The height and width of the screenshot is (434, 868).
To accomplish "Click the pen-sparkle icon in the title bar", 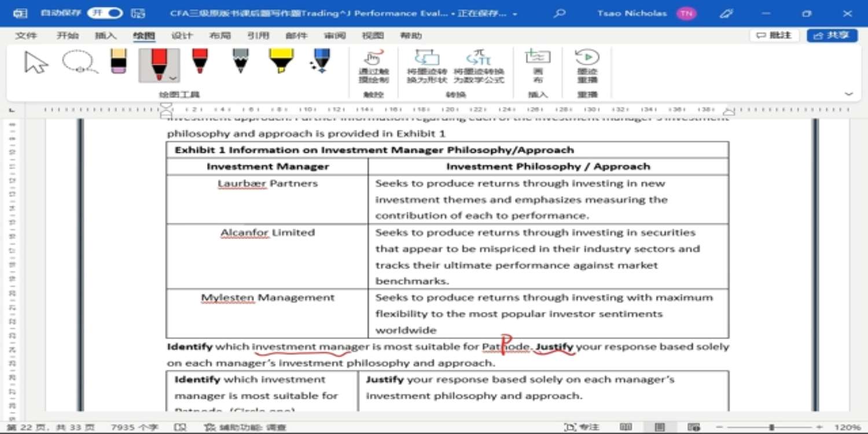I will 725,13.
